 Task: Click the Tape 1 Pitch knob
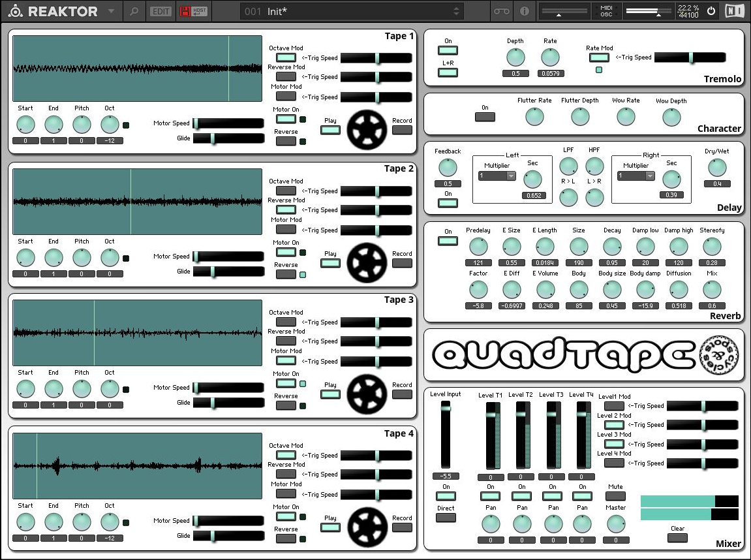tap(82, 125)
